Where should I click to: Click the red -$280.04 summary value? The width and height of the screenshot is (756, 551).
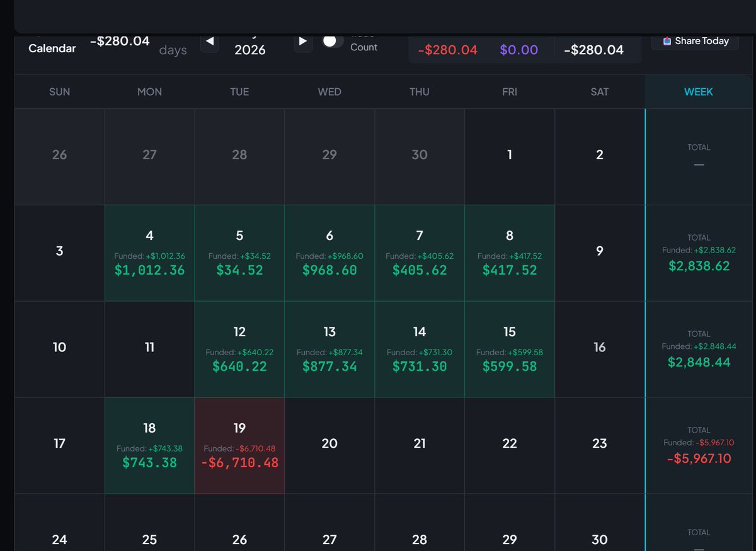448,50
